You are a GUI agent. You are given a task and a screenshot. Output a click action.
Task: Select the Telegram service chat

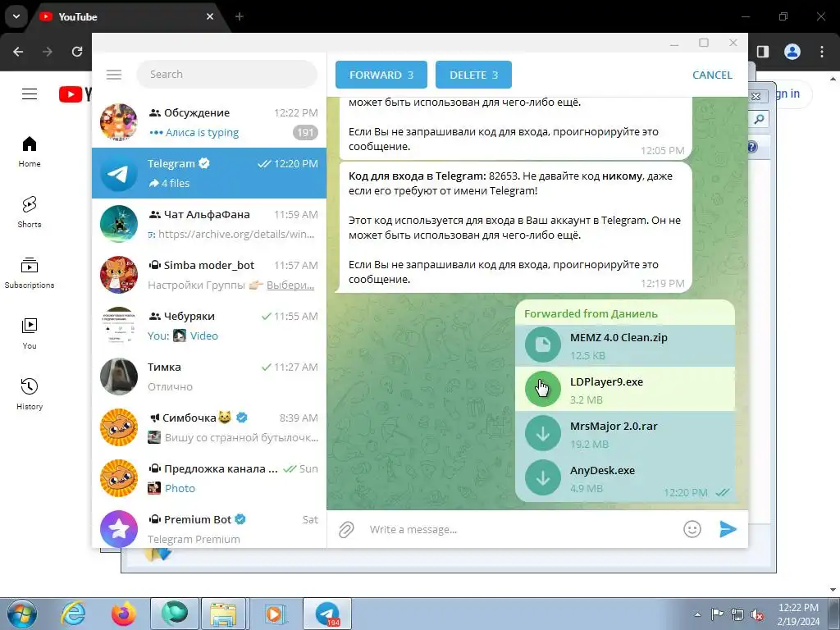click(x=209, y=173)
